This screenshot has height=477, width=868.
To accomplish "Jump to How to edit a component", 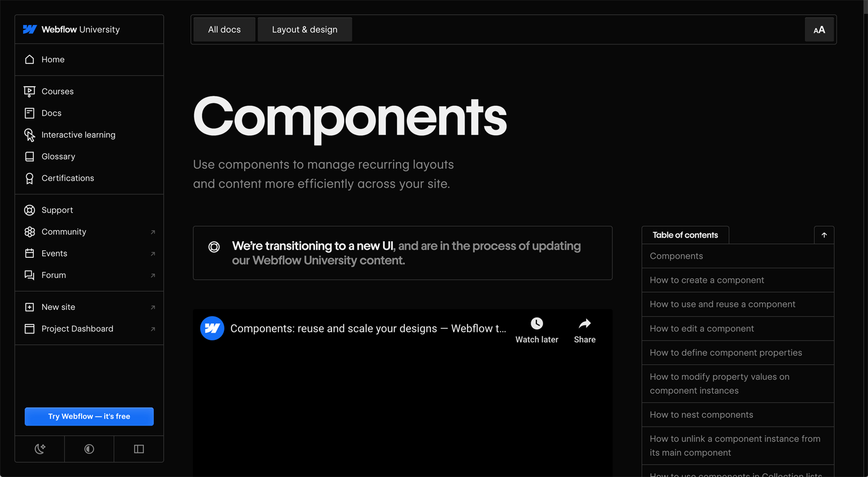I will coord(738,328).
